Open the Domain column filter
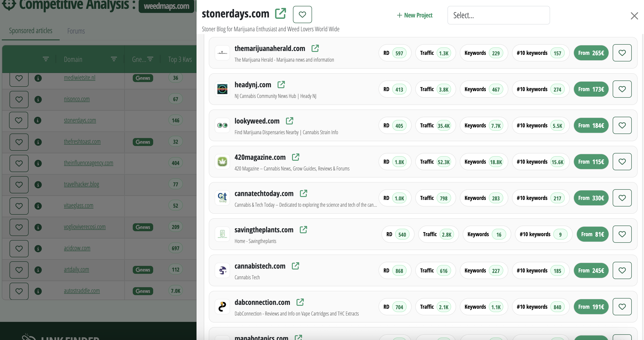 (114, 59)
